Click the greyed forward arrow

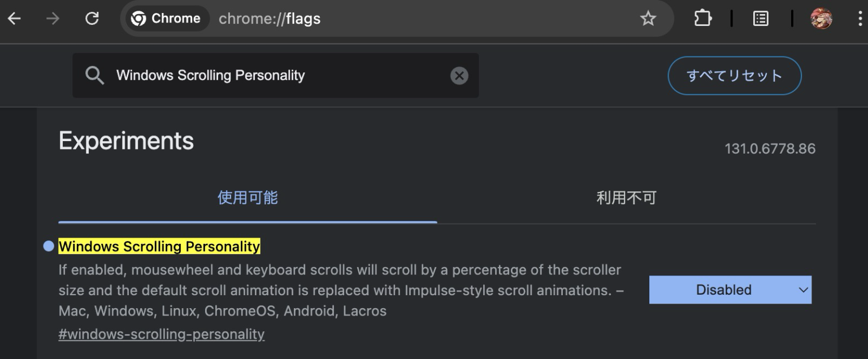53,19
